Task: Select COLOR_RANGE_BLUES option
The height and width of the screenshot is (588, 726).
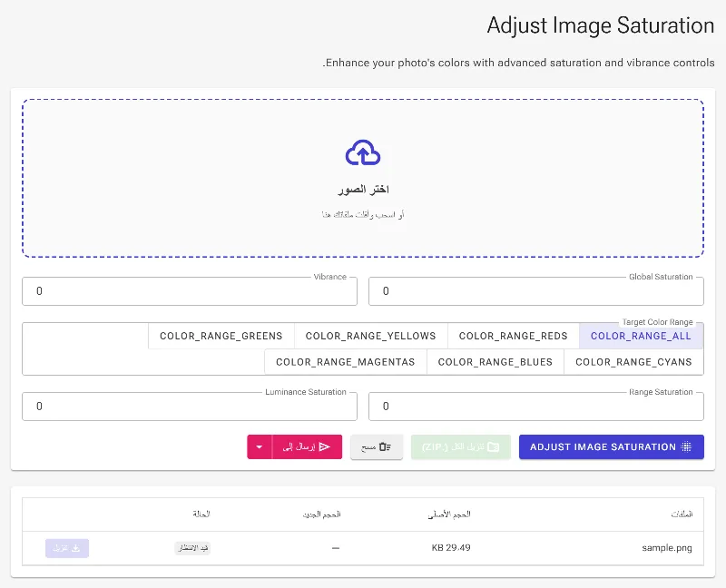Action: point(495,362)
